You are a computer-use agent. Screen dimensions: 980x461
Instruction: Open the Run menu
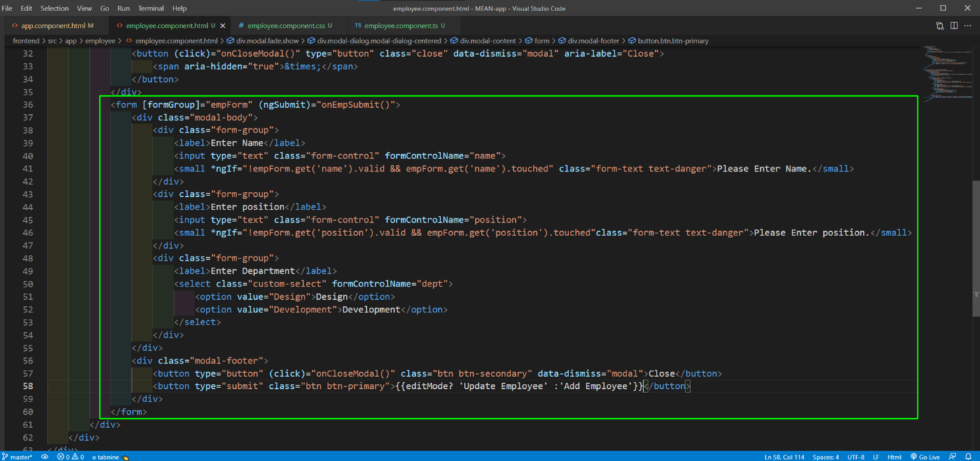pos(123,8)
